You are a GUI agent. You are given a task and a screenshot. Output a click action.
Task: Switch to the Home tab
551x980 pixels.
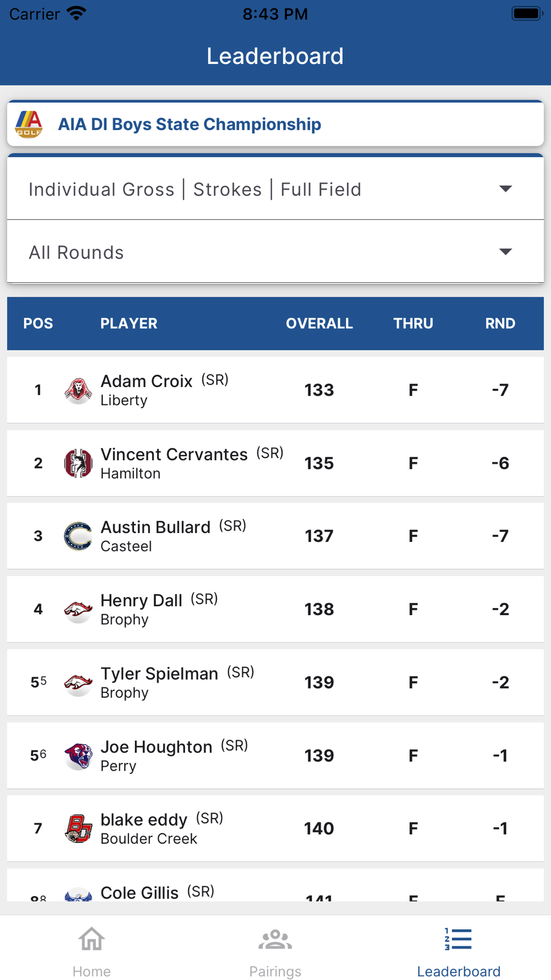coord(91,952)
